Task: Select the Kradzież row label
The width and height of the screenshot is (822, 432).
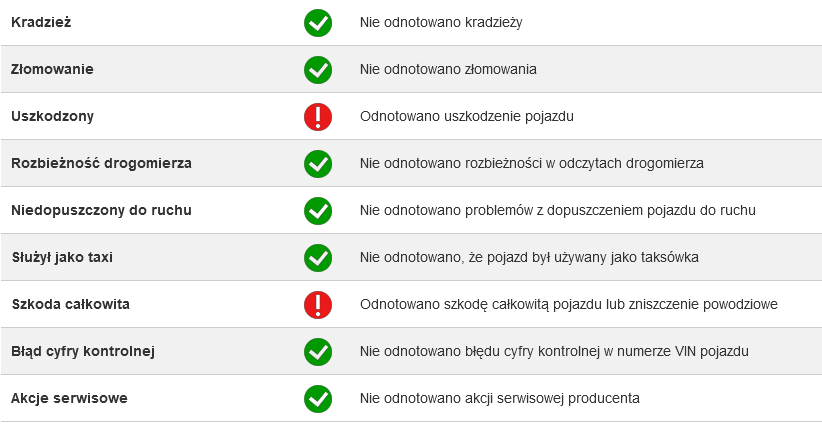Action: 41,23
